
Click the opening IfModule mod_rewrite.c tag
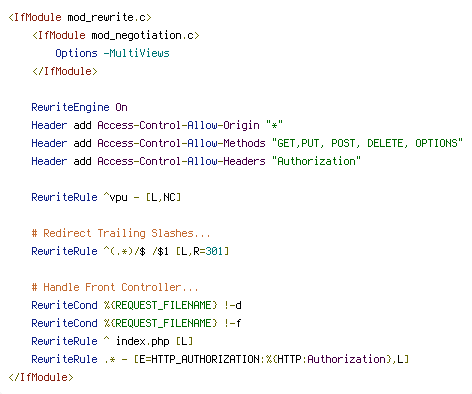point(80,17)
